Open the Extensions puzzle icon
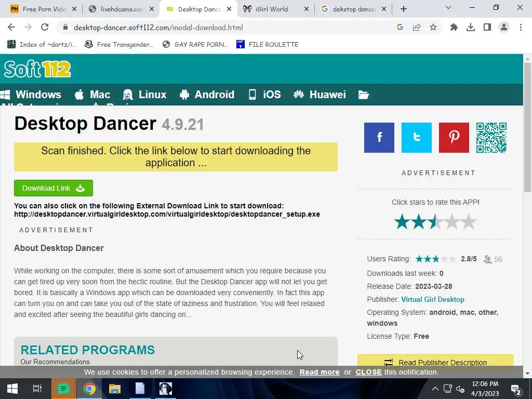The width and height of the screenshot is (532, 399). tap(454, 28)
